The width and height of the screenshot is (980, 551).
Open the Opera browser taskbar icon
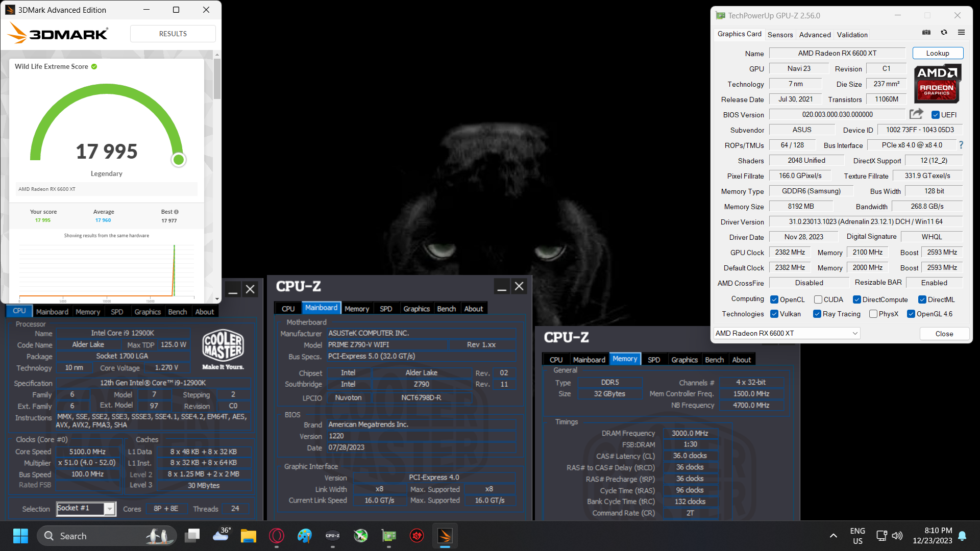[x=277, y=536]
